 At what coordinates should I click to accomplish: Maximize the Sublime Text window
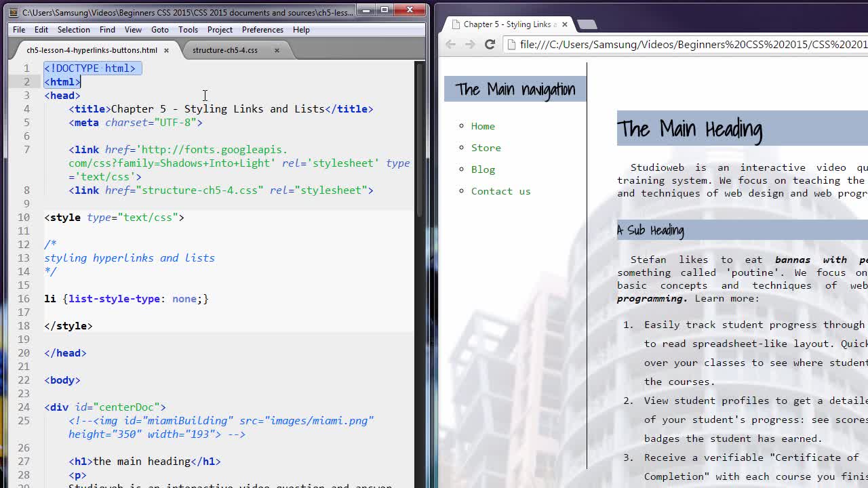(384, 9)
